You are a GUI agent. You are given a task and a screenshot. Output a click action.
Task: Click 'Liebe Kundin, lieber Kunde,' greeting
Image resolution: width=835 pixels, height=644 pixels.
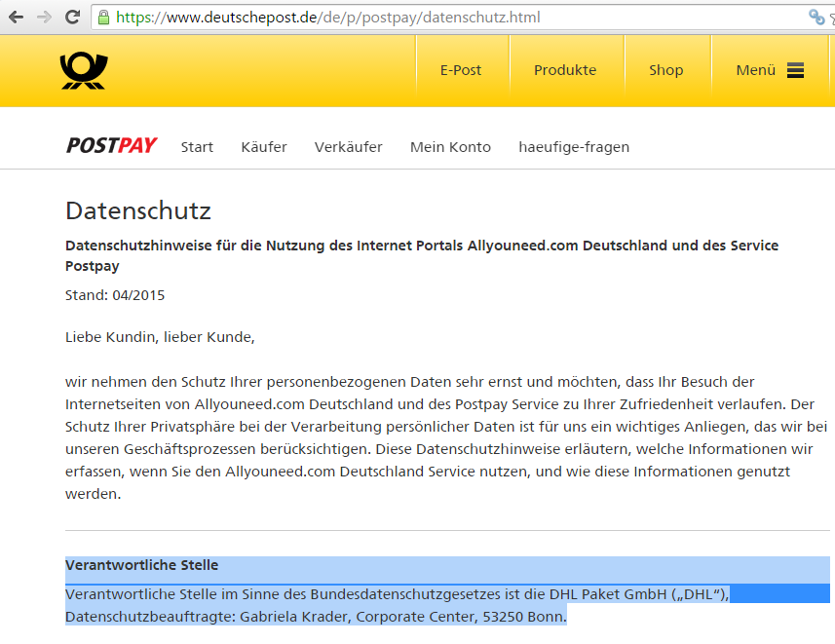[x=161, y=337]
